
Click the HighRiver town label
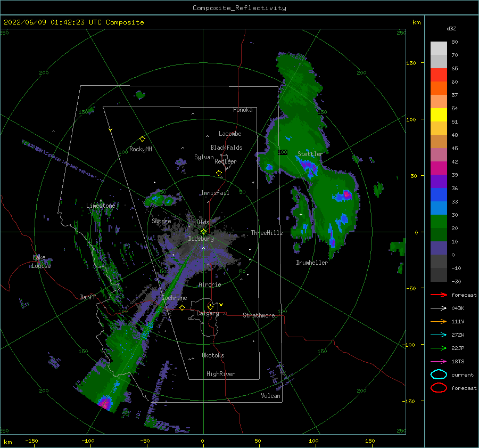click(x=221, y=374)
